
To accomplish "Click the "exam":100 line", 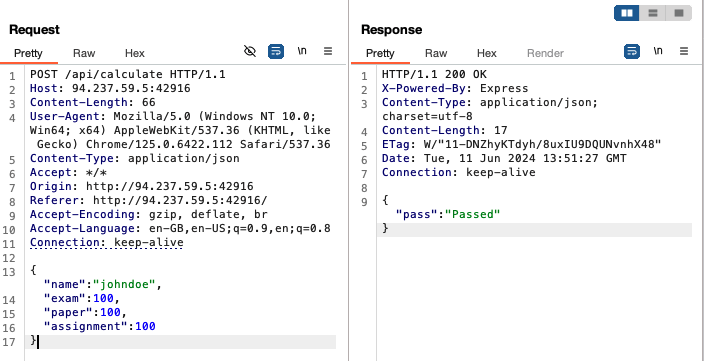I will click(x=82, y=298).
